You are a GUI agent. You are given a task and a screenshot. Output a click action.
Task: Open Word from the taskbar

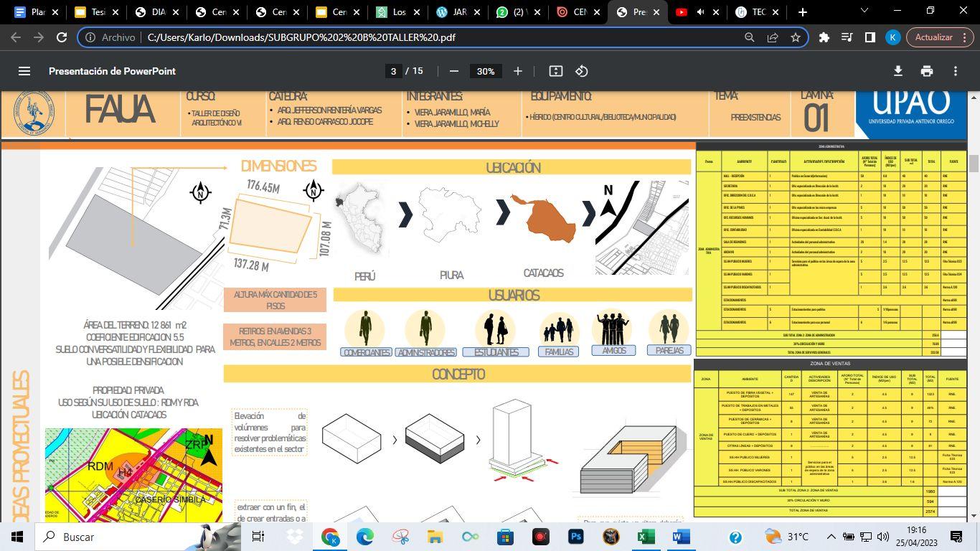pyautogui.click(x=681, y=537)
